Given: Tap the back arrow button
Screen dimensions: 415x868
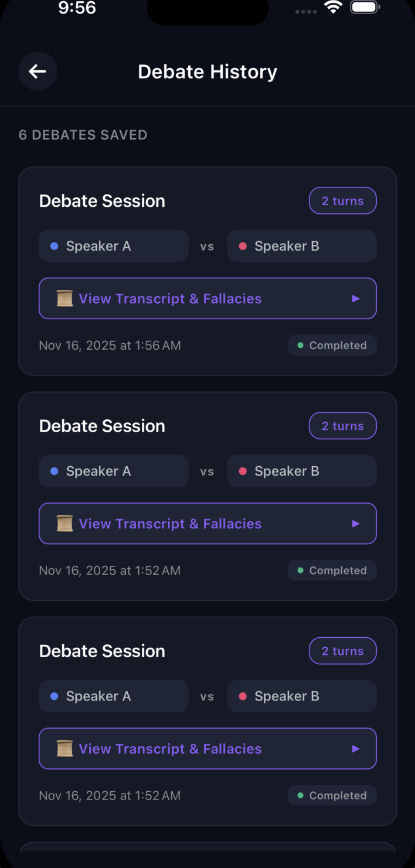Looking at the screenshot, I should click(38, 71).
